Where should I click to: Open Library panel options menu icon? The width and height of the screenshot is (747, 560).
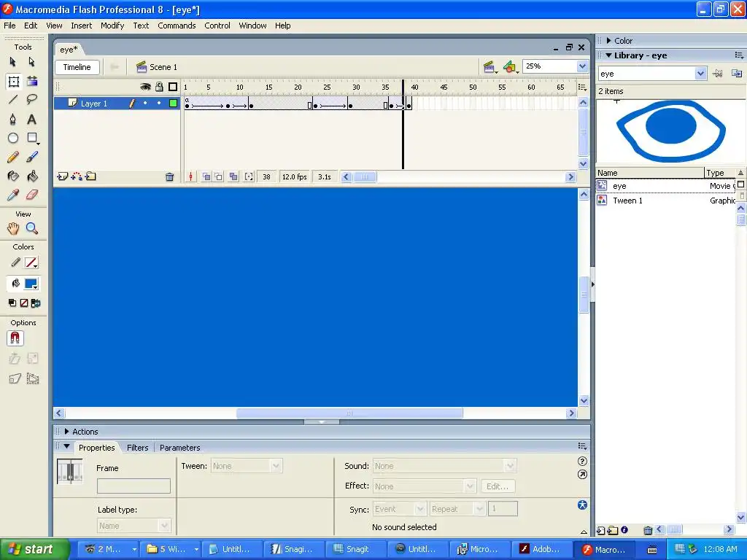point(739,55)
